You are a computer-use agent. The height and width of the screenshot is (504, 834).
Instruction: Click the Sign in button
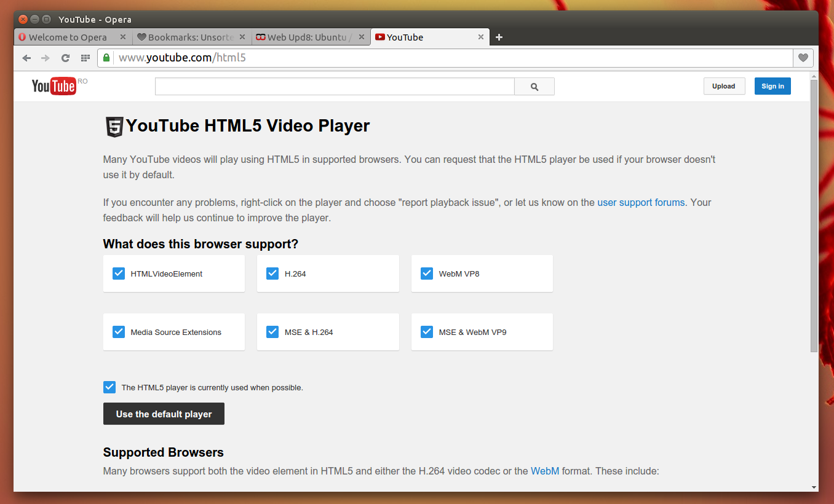pyautogui.click(x=772, y=86)
